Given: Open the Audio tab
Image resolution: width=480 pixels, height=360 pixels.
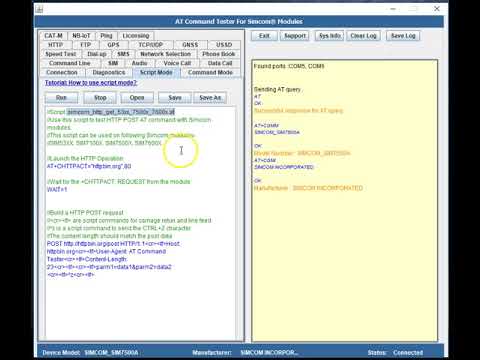Looking at the screenshot, I should pos(139,63).
